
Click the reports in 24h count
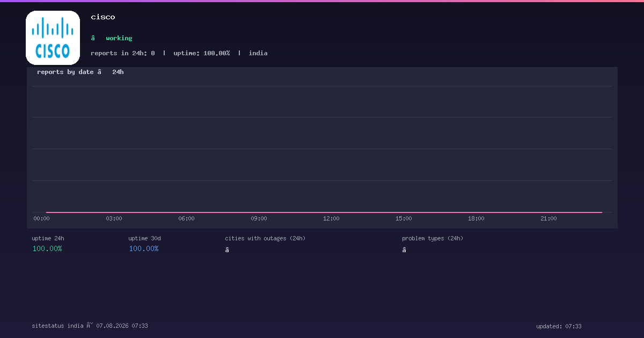123,53
